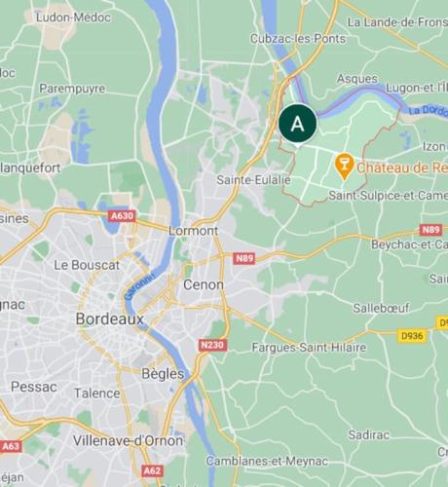This screenshot has height=487, width=448.
Task: Click the upper N89 road badge near Beychac
Action: [x=431, y=230]
